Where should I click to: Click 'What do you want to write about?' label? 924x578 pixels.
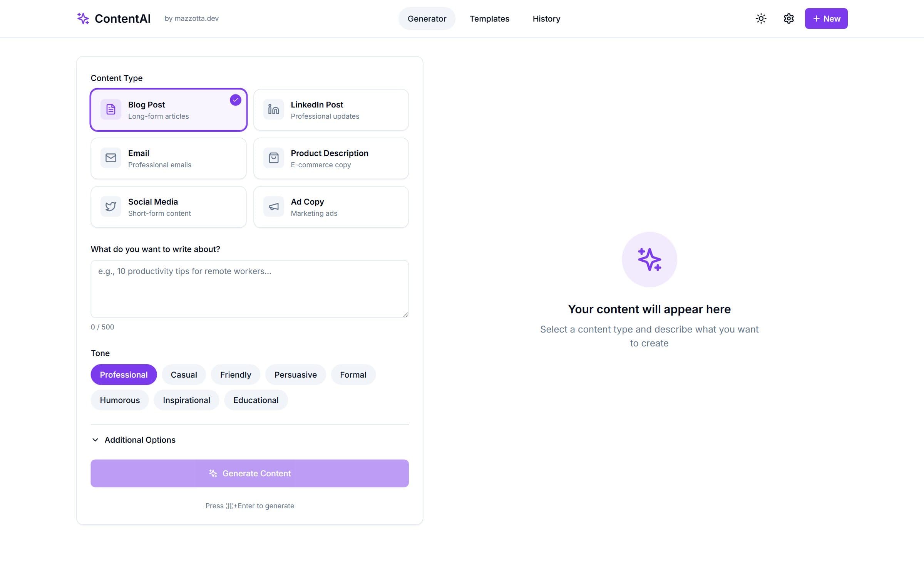(156, 249)
